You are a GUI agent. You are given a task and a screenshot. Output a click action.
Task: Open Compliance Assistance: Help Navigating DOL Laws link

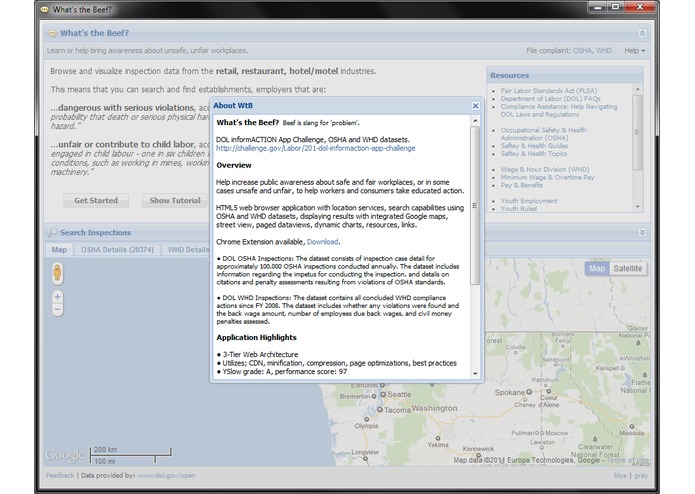tap(559, 110)
